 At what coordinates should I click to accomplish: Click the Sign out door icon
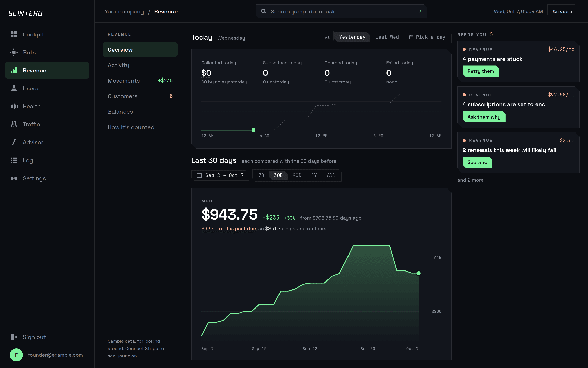coord(14,337)
